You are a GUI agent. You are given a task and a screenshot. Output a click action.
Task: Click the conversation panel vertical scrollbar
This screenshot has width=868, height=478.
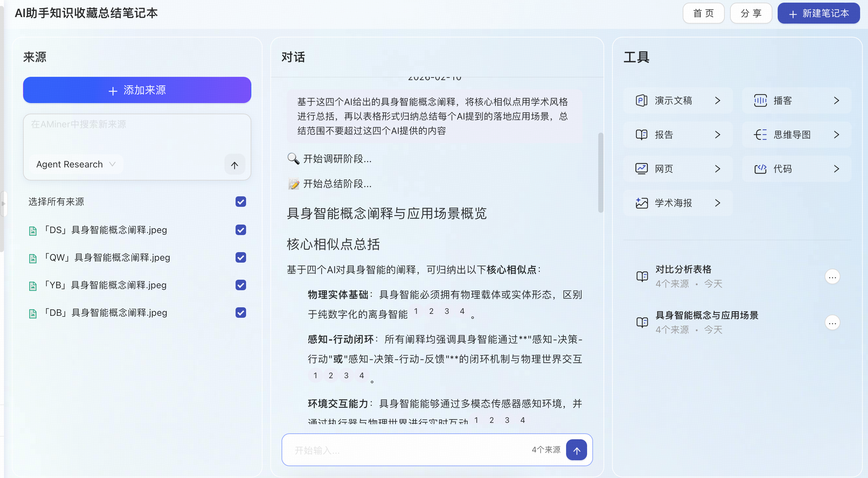click(x=600, y=172)
